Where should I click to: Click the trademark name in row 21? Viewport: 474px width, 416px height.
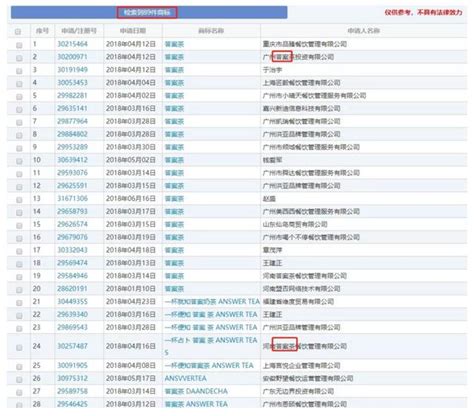click(x=212, y=302)
